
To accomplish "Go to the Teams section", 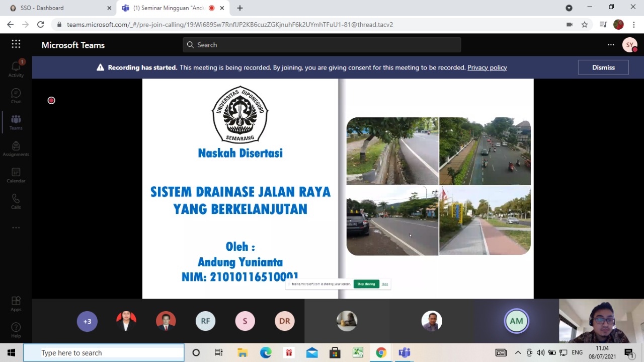I will pos(16,122).
